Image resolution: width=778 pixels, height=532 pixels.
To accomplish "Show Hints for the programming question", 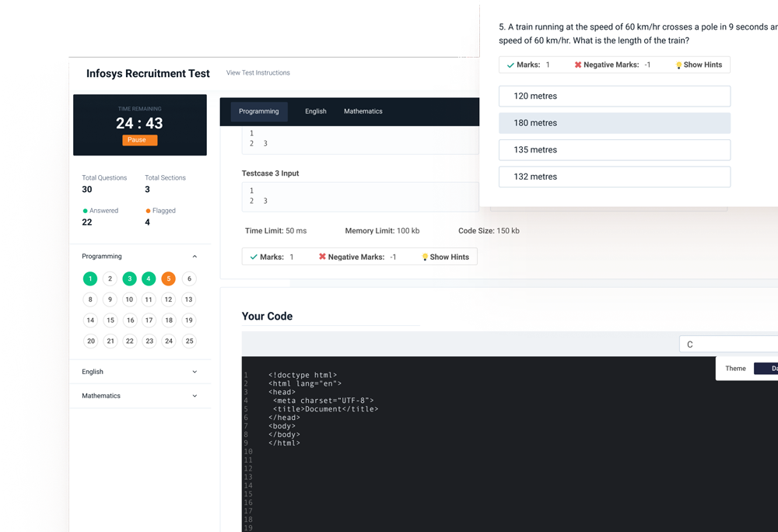I will (x=445, y=257).
